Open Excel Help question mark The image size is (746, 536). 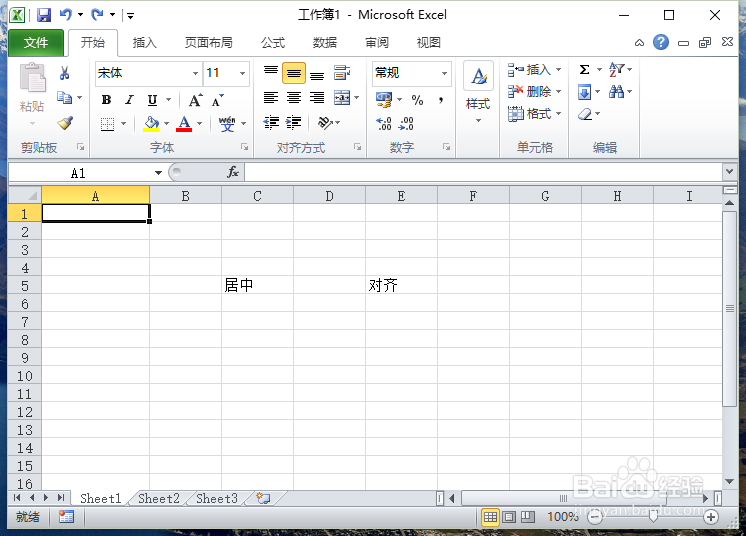tap(661, 42)
